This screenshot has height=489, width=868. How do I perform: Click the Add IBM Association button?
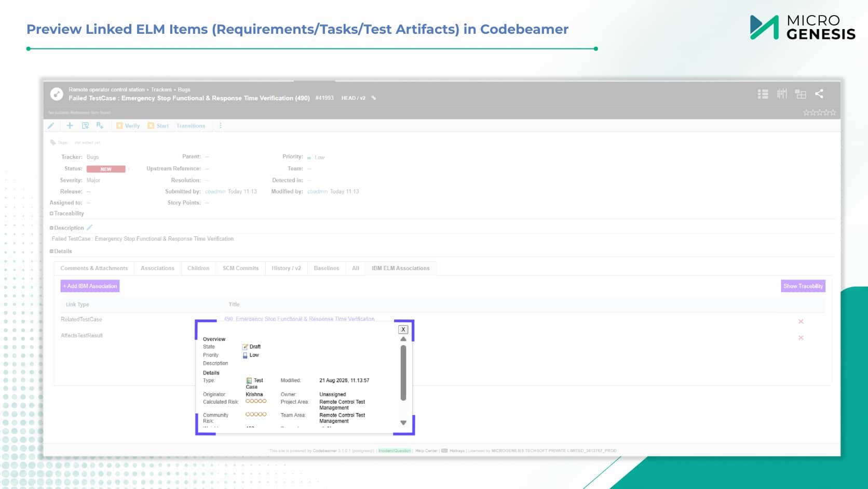coord(90,286)
